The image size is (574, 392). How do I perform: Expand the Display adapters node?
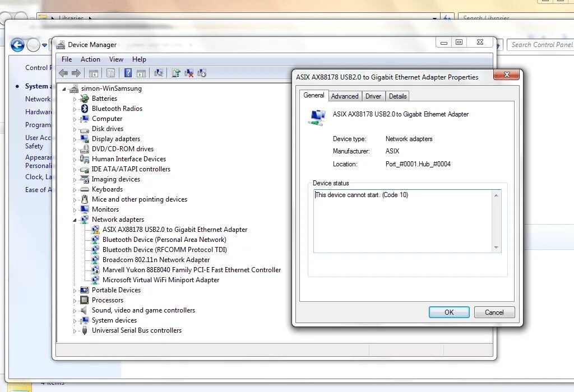tap(75, 139)
